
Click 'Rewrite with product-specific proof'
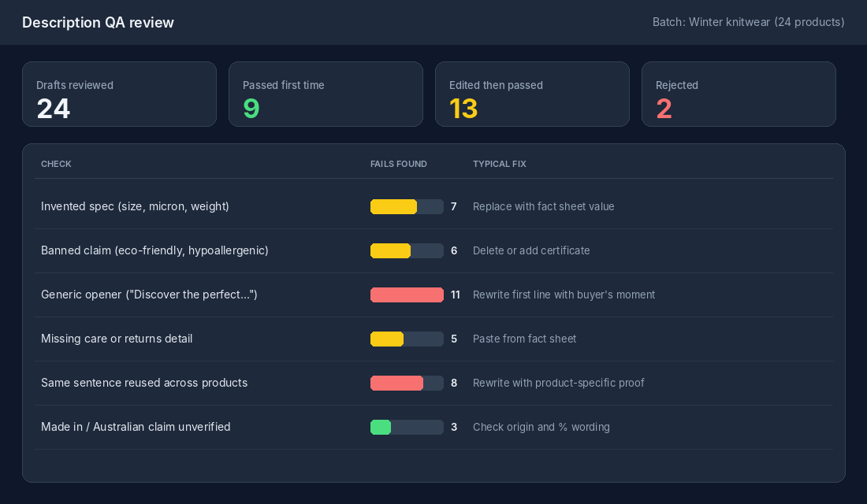pos(559,384)
